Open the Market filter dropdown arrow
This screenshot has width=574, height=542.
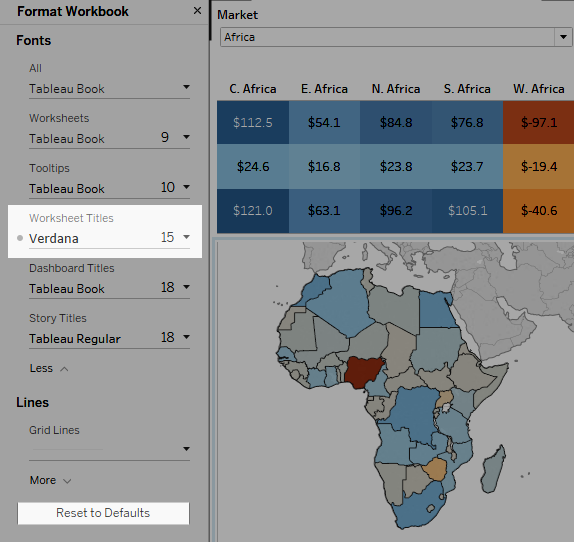[x=563, y=37]
